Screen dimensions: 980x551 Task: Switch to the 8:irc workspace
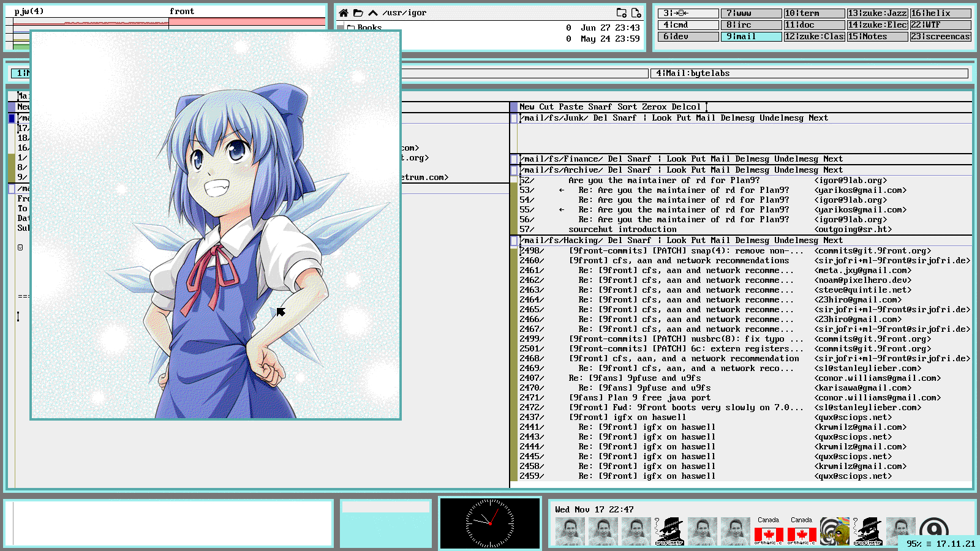pyautogui.click(x=751, y=25)
